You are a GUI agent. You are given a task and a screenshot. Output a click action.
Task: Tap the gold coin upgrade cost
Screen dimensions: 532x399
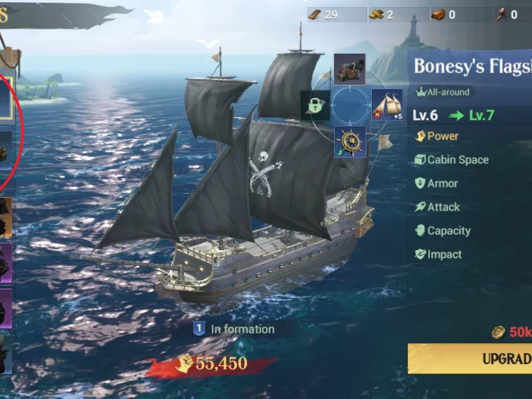[x=512, y=332]
